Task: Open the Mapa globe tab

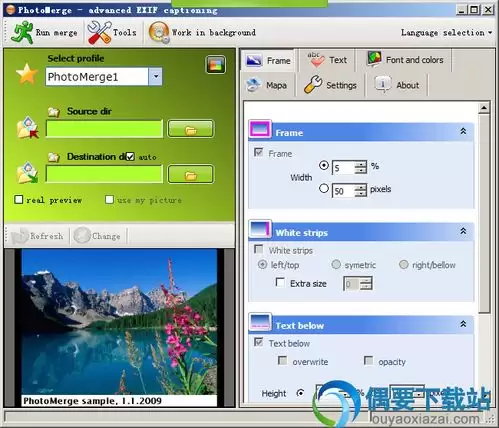Action: point(267,85)
